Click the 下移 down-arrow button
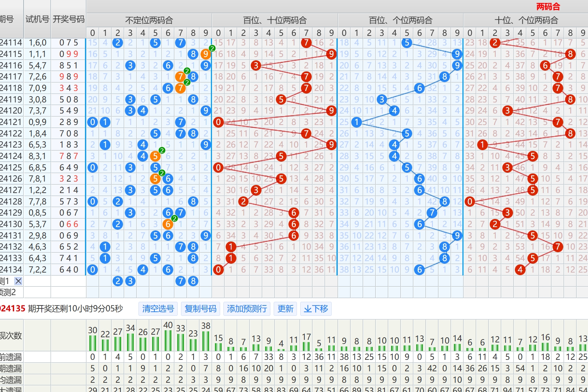Image resolution: width=588 pixels, height=392 pixels. click(316, 309)
